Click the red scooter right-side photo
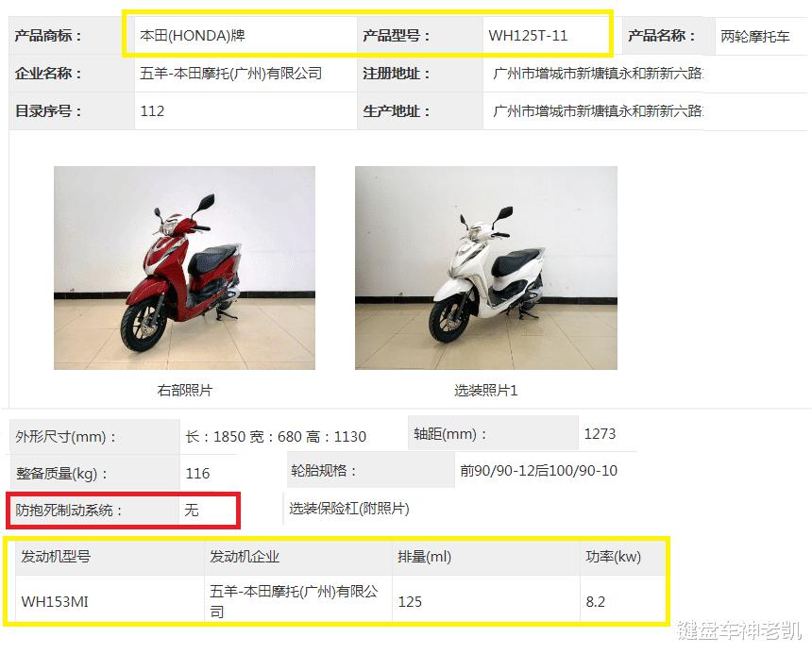The width and height of the screenshot is (812, 654). click(184, 267)
